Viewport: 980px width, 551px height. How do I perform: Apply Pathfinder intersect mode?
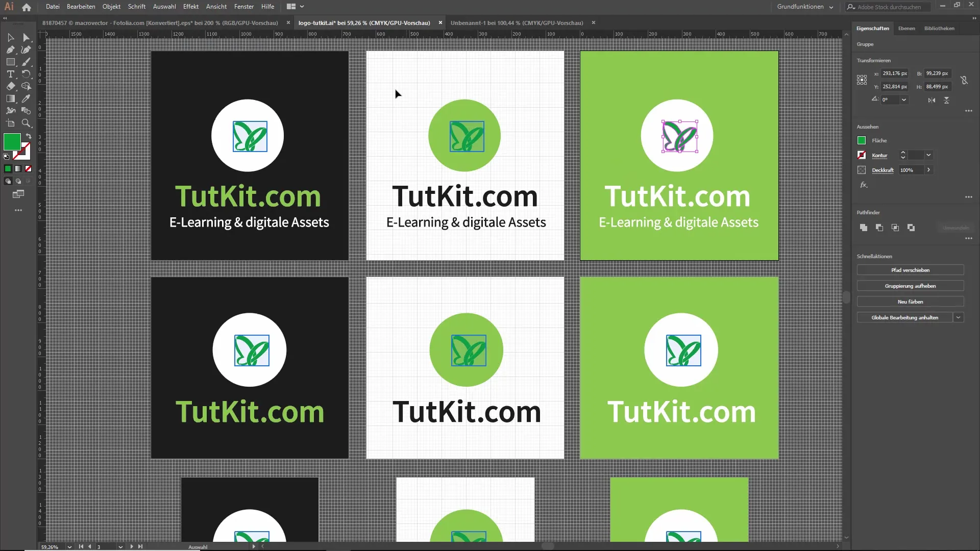895,228
